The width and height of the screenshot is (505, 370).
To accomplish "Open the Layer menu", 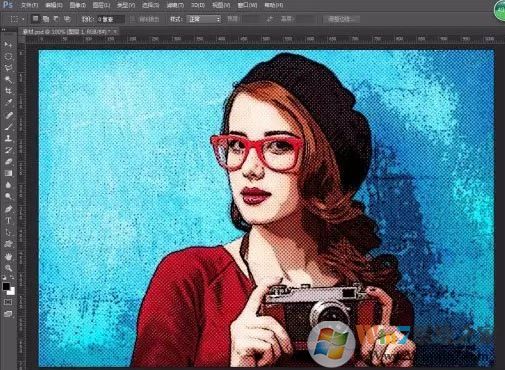I will pos(101,5).
